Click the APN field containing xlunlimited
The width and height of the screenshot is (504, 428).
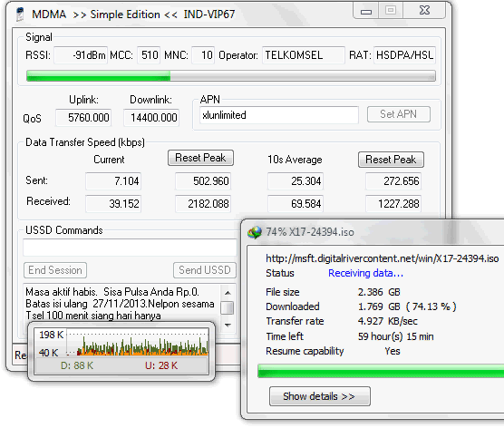click(278, 115)
